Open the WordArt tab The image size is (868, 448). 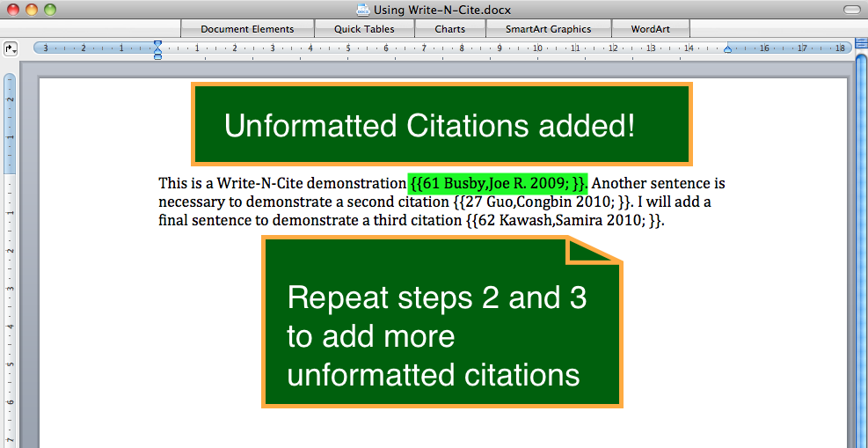651,29
